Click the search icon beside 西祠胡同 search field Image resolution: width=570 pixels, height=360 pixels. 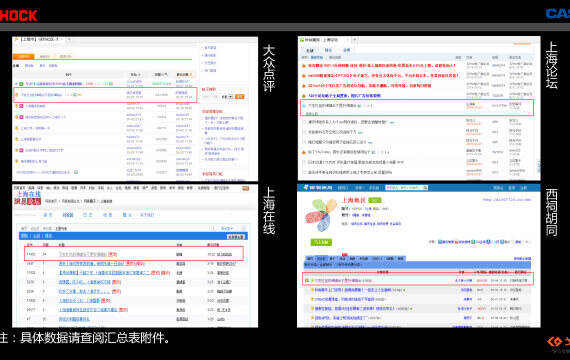coord(425,188)
